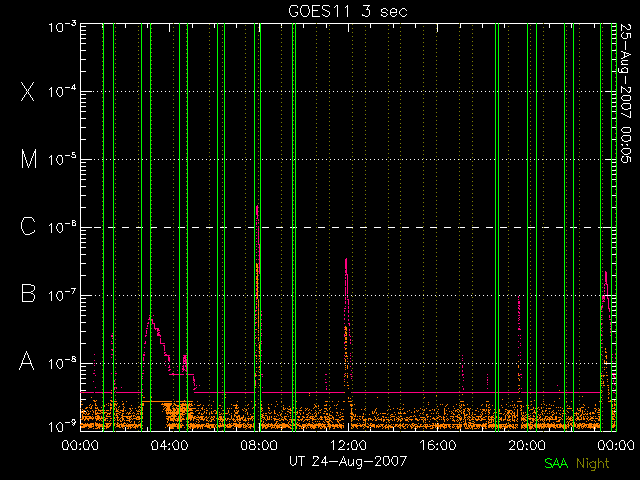Click the flare peak near 03:00
The image size is (640, 480).
pos(150,317)
